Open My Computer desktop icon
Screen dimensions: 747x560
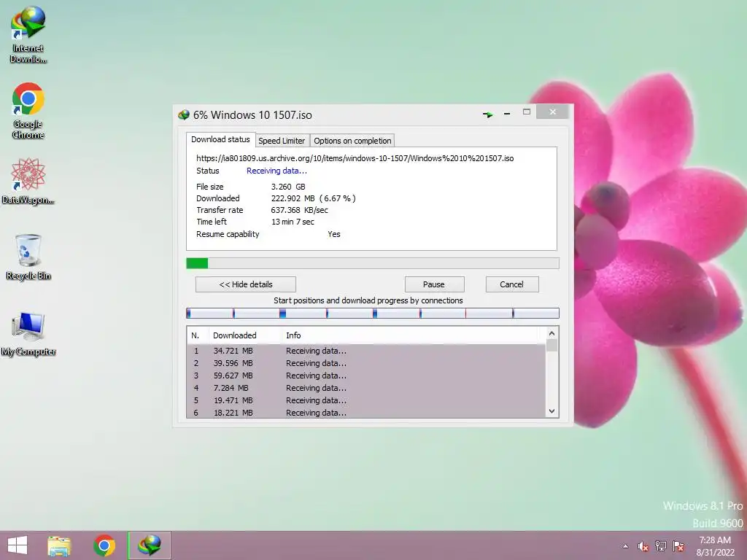click(28, 333)
